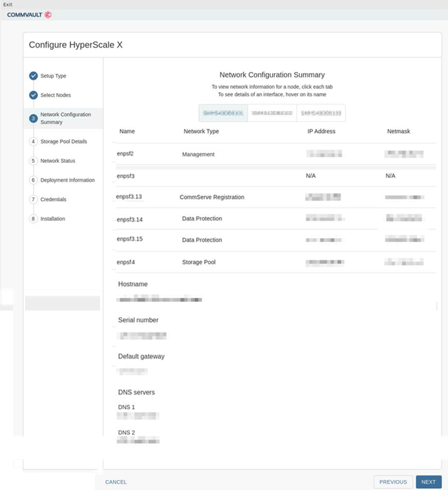The height and width of the screenshot is (490, 448).
Task: Click the Network Configuration Summary page heading
Action: coord(272,75)
